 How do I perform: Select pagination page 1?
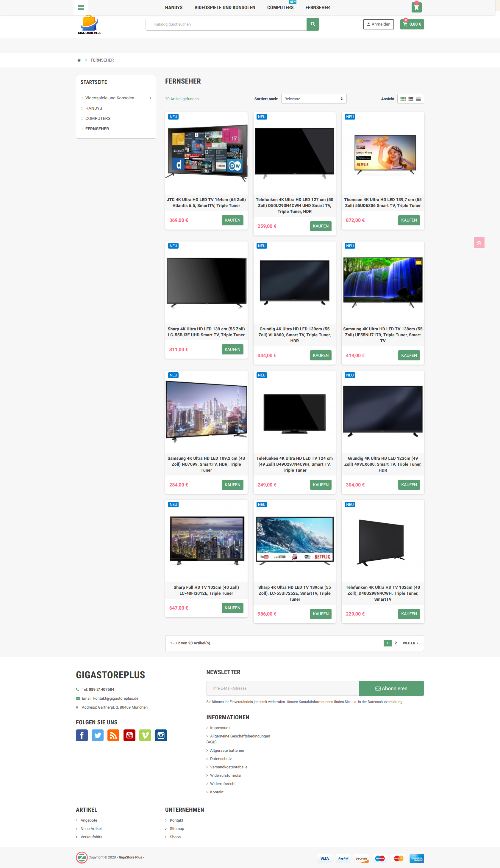[x=387, y=643]
